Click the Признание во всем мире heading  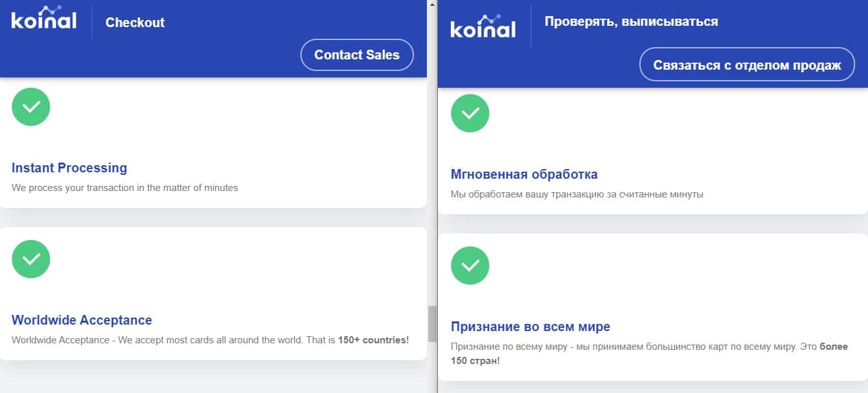530,327
